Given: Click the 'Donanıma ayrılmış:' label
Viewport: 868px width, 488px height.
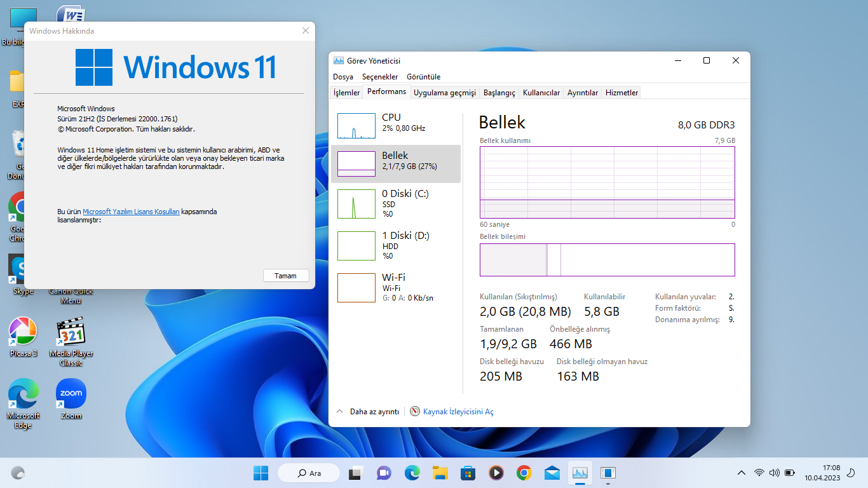Looking at the screenshot, I should [688, 320].
